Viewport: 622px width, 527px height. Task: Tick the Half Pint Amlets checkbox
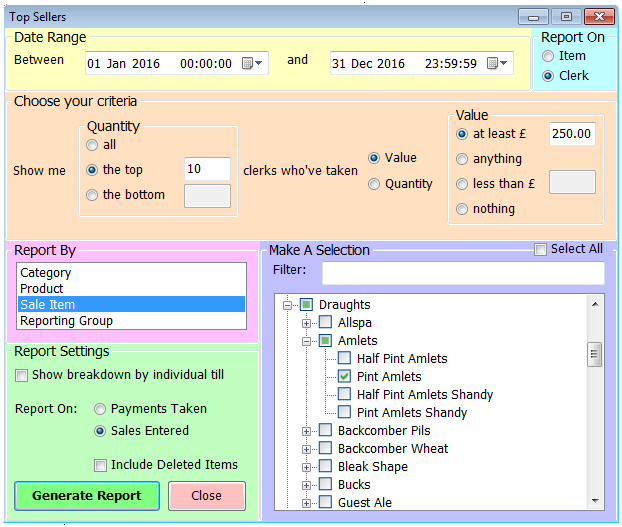coord(344,358)
